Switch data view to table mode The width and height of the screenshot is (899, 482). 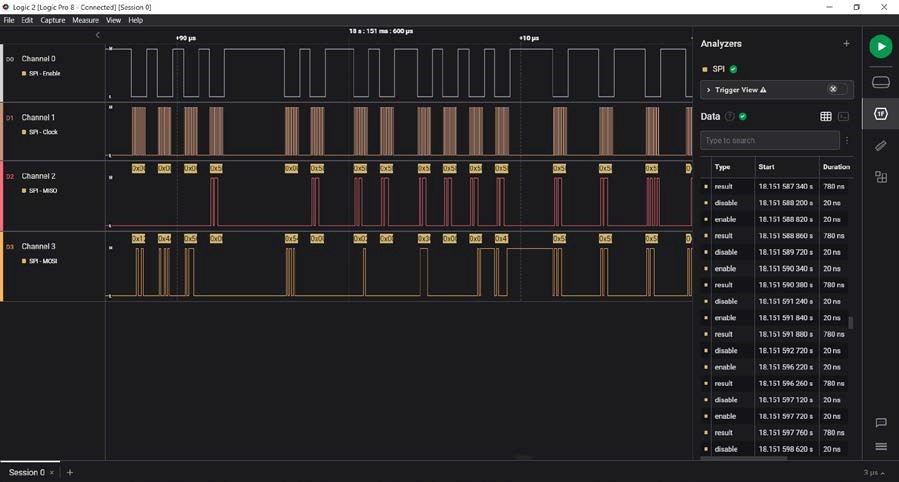click(826, 117)
